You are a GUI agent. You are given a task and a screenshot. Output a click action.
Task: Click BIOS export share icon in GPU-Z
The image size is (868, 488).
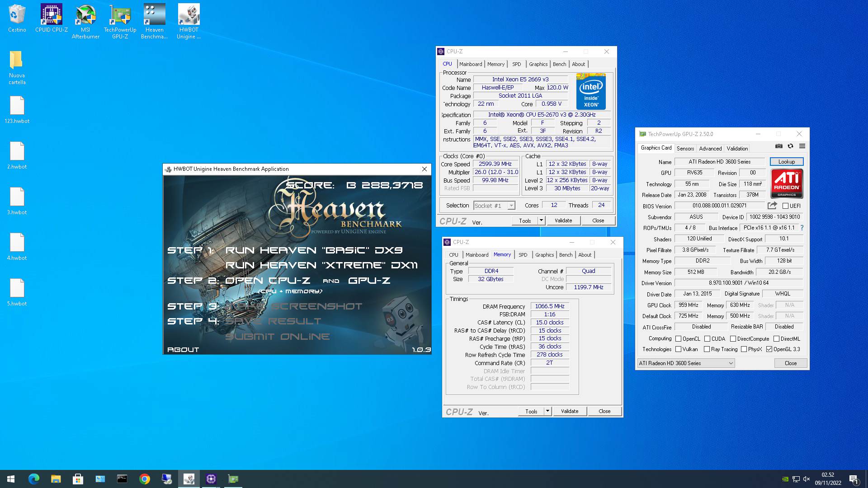coord(772,206)
